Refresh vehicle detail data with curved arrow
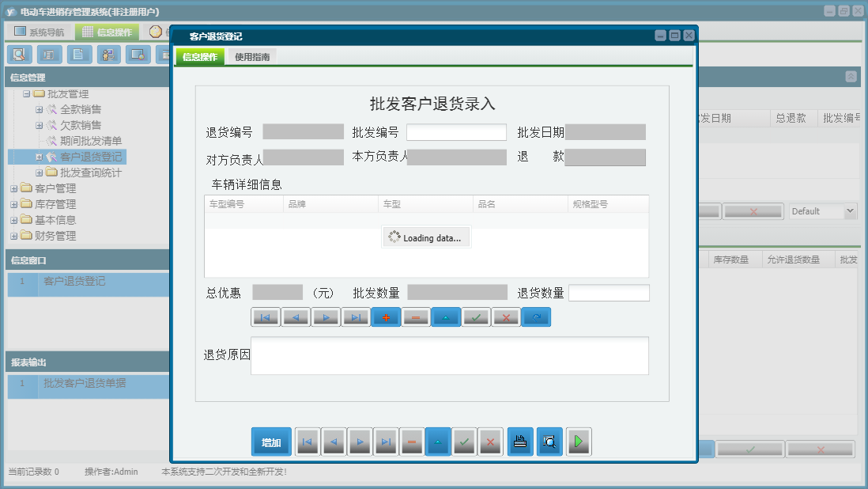This screenshot has height=489, width=868. click(536, 317)
